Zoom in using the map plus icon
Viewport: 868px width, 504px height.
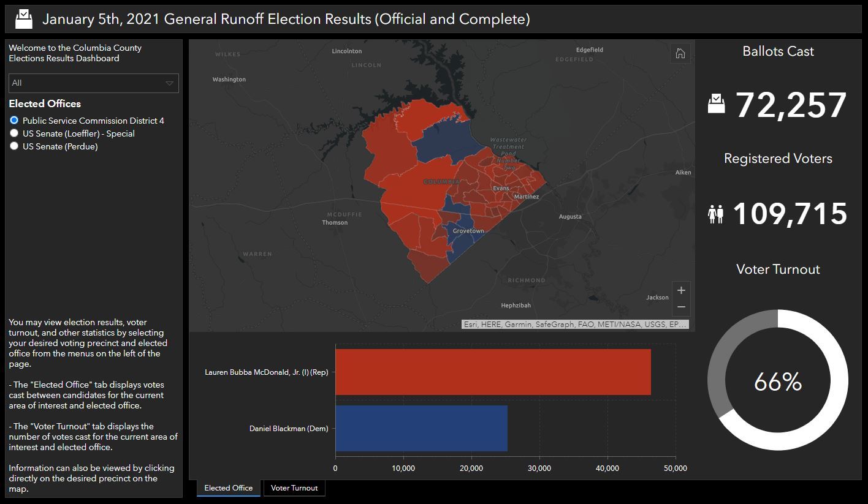coord(680,290)
